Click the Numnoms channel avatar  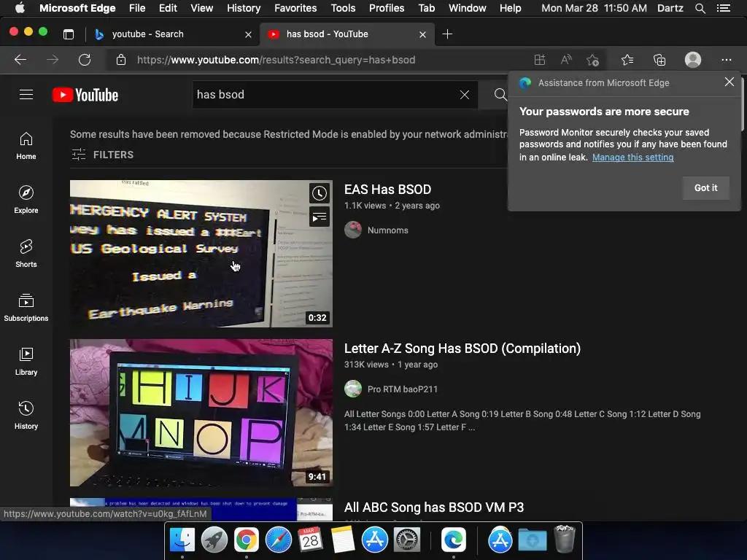[x=353, y=230]
